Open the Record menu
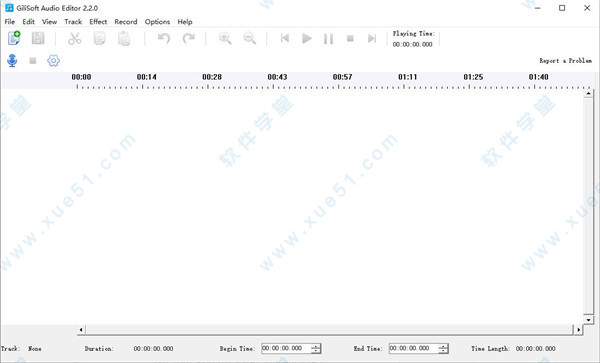 pyautogui.click(x=126, y=22)
